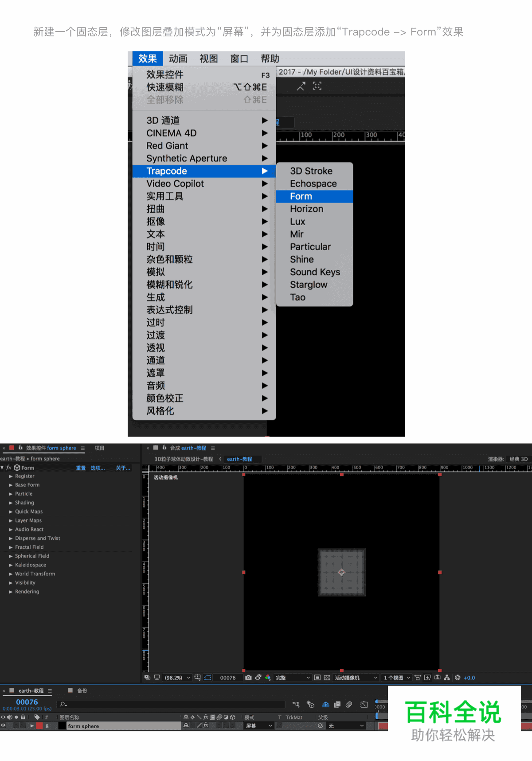Click the motion blur enable icon in timeline
Screen dimensions: 532x761
[349, 704]
